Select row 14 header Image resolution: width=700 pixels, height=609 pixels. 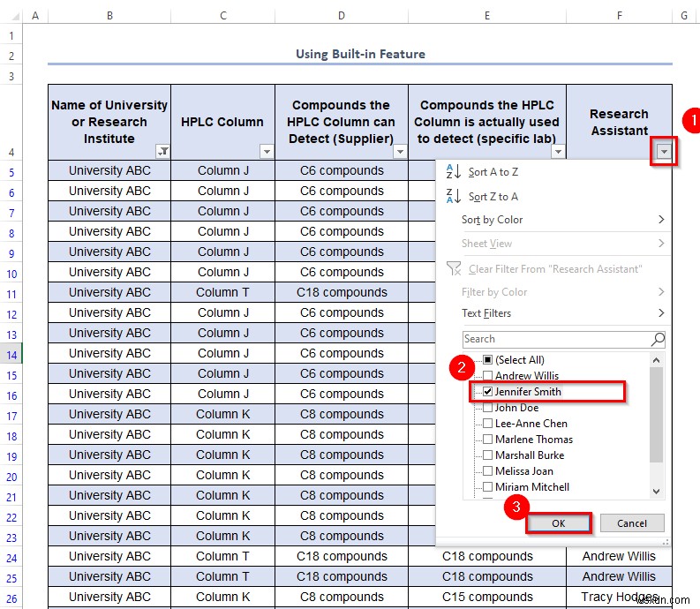[x=11, y=355]
